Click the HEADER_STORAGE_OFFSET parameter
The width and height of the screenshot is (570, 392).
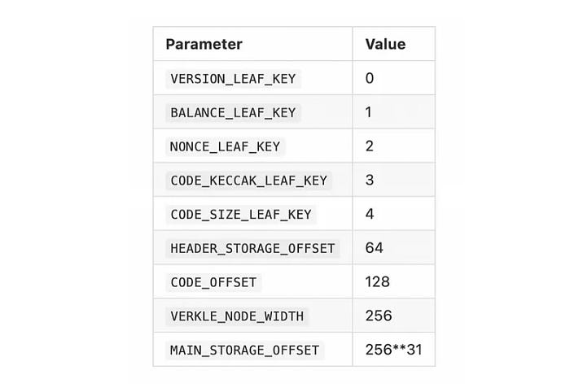coord(252,249)
